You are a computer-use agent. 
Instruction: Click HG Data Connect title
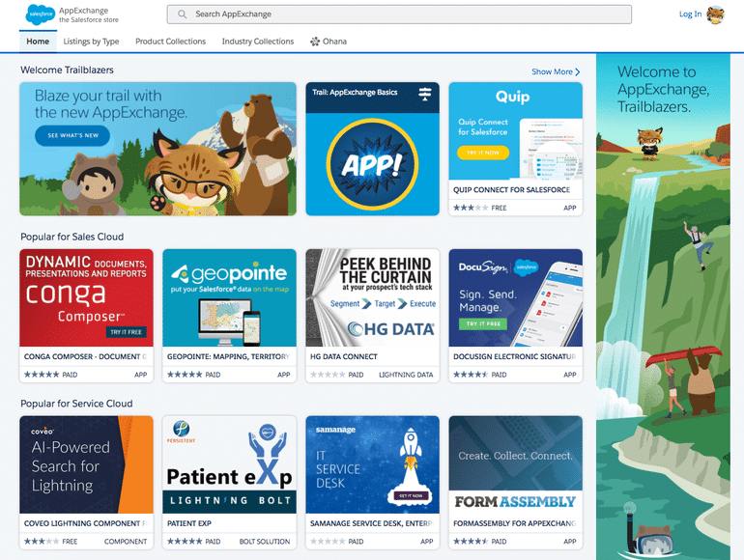(344, 356)
